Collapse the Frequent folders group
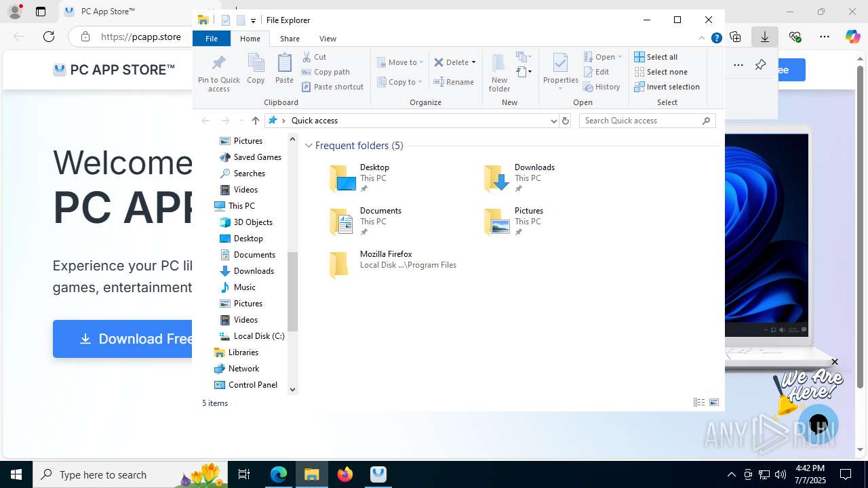The image size is (868, 488). tap(309, 146)
